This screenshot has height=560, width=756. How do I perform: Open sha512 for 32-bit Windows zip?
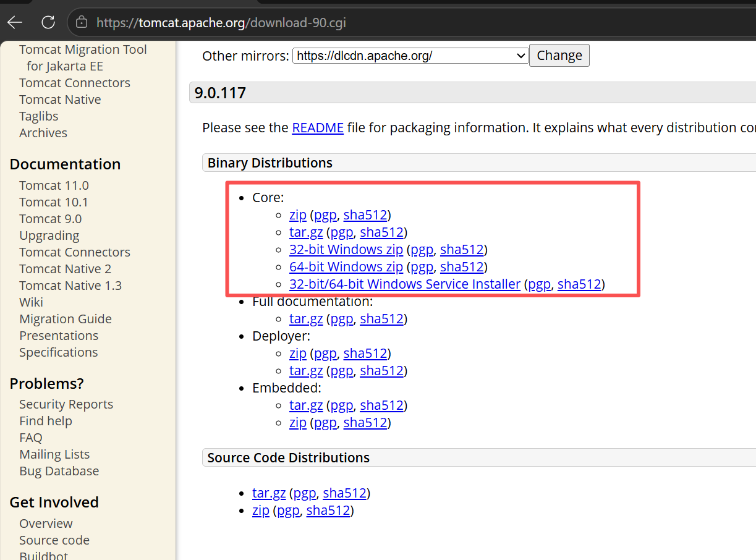tap(462, 250)
